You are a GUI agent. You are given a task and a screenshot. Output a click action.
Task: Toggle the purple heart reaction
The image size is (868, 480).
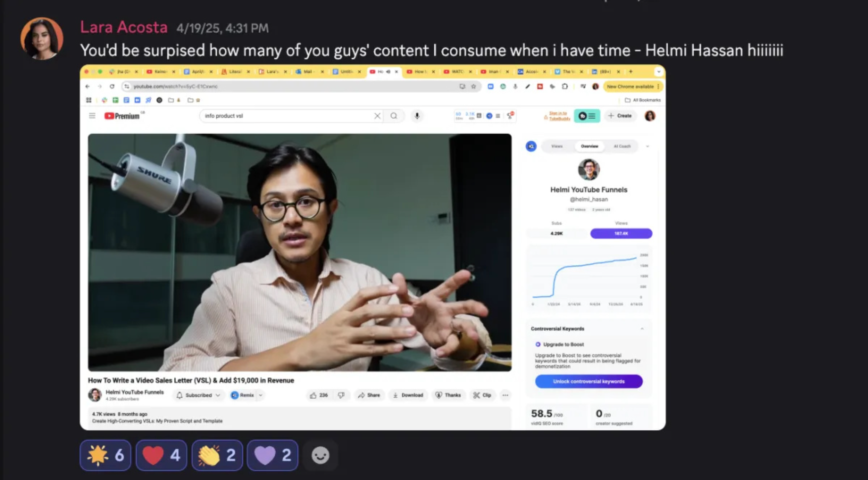coord(272,455)
